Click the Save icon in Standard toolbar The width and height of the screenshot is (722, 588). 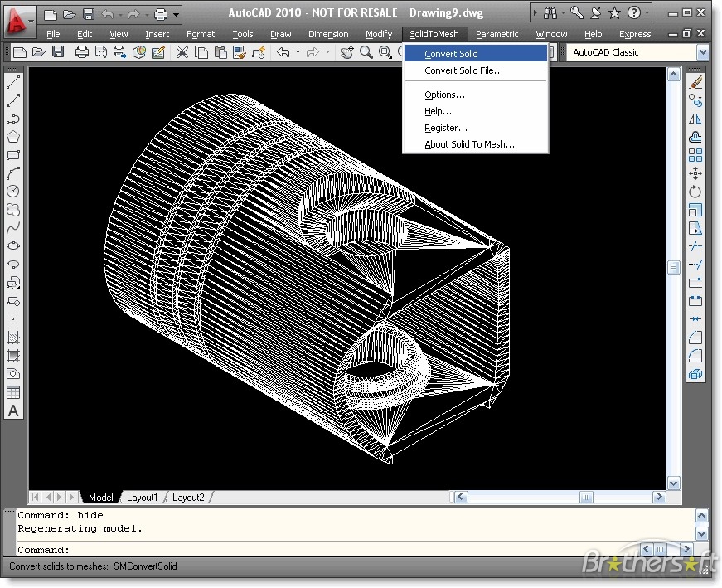[x=58, y=52]
